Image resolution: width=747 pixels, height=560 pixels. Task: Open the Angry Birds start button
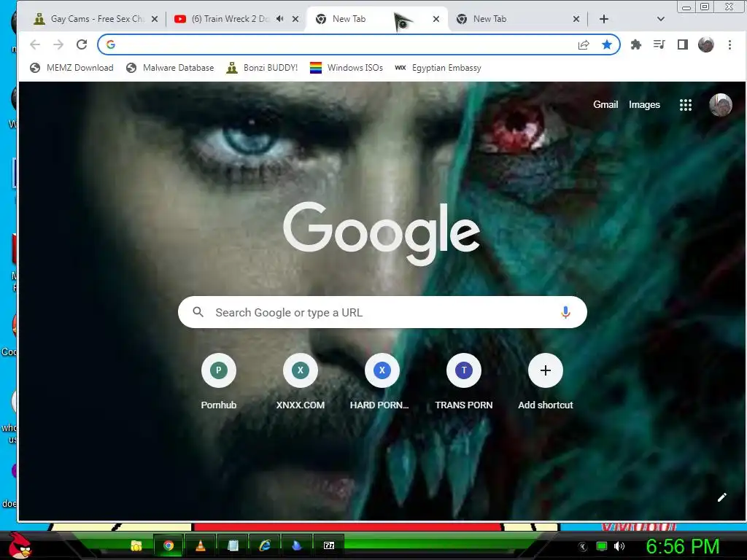tap(20, 545)
